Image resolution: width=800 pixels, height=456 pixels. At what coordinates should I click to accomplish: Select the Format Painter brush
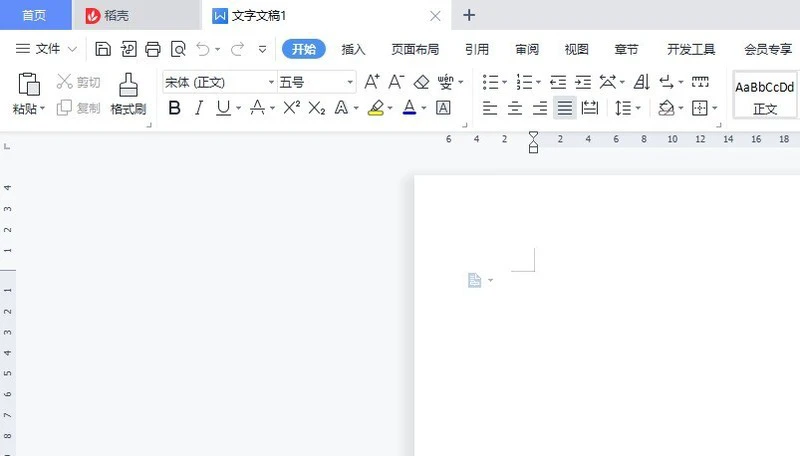(x=128, y=94)
